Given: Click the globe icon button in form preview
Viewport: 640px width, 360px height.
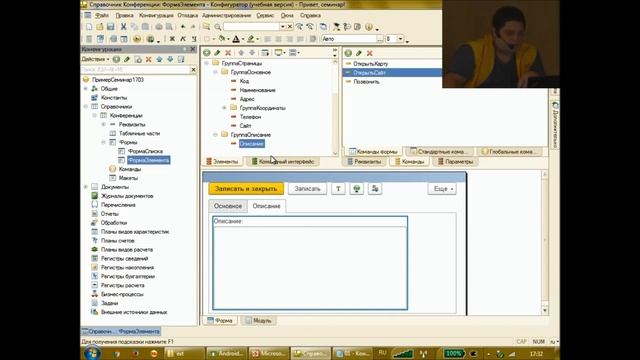Looking at the screenshot, I should click(x=357, y=189).
